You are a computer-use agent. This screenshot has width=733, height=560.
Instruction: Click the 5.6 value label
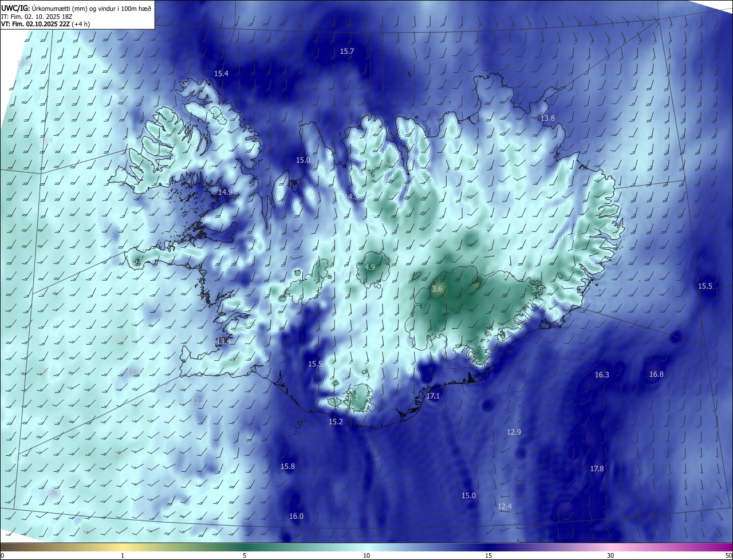(x=537, y=290)
